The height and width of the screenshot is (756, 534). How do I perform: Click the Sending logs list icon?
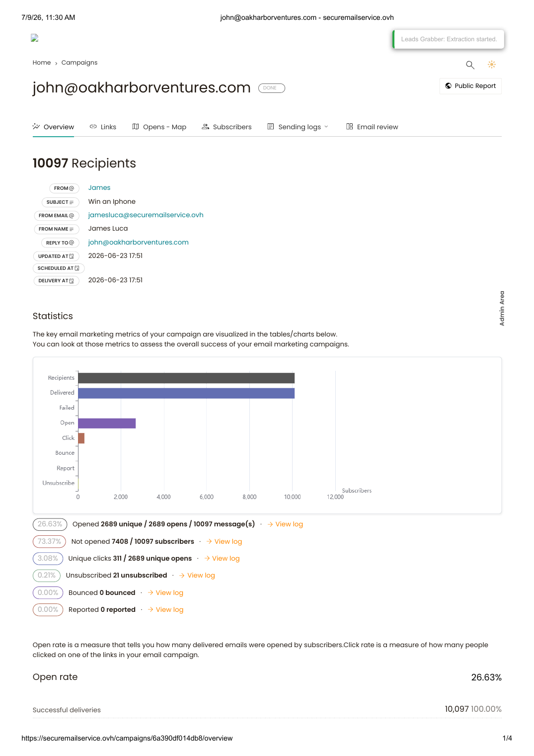pos(271,127)
